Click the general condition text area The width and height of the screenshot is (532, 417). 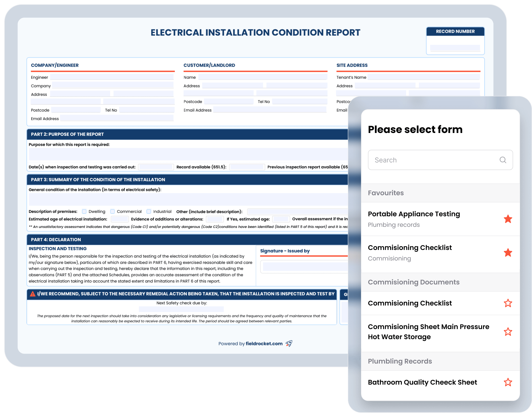pyautogui.click(x=188, y=199)
